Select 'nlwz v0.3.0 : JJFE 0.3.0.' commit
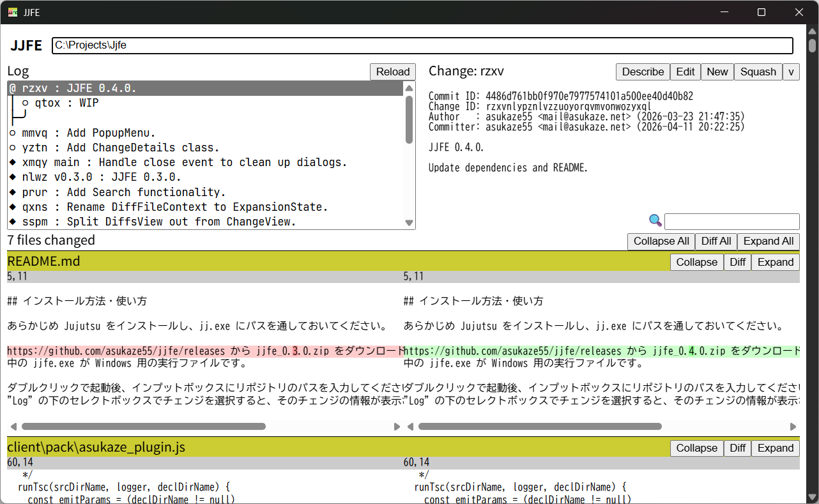The width and height of the screenshot is (819, 504). coord(96,177)
